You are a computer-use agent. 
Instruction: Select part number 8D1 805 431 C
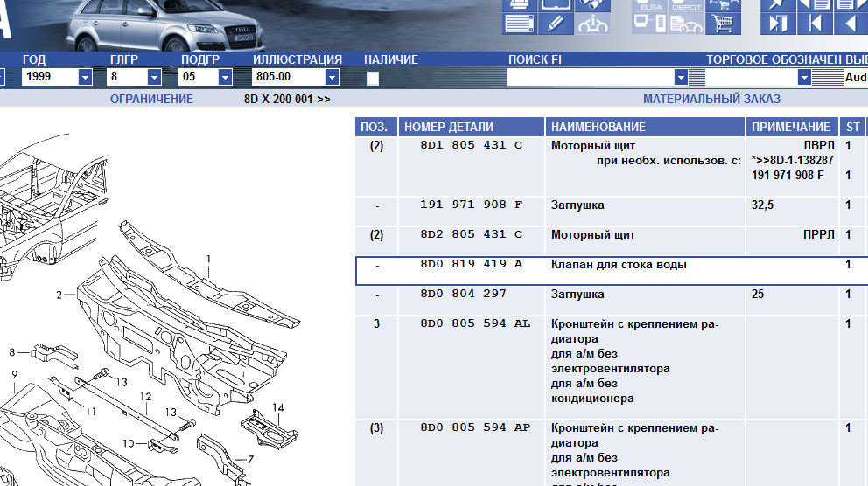point(471,145)
